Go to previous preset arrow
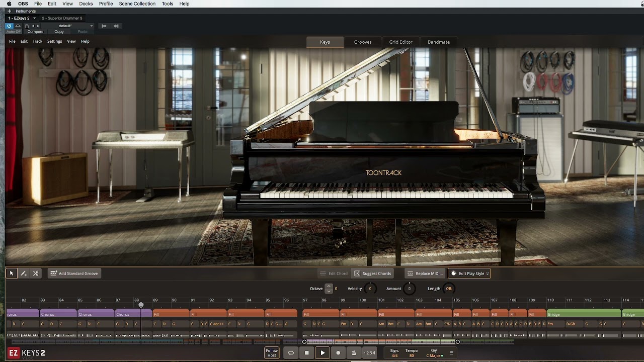 33,26
